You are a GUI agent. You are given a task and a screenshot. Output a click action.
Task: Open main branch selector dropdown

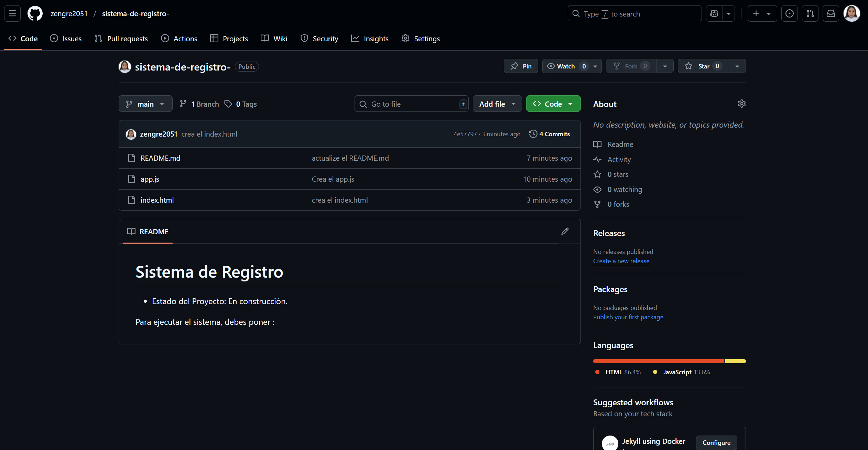click(145, 104)
